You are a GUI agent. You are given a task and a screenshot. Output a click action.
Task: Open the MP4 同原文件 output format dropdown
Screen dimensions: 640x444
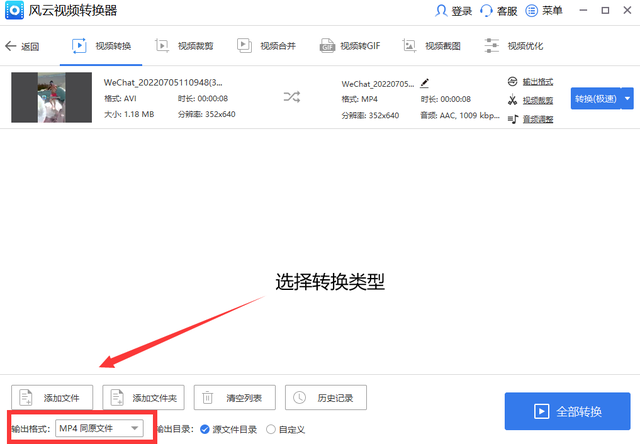[x=99, y=428]
